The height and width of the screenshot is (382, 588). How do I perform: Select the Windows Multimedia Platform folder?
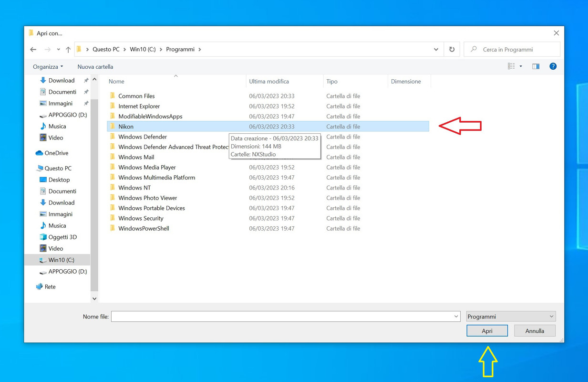tap(268, 178)
